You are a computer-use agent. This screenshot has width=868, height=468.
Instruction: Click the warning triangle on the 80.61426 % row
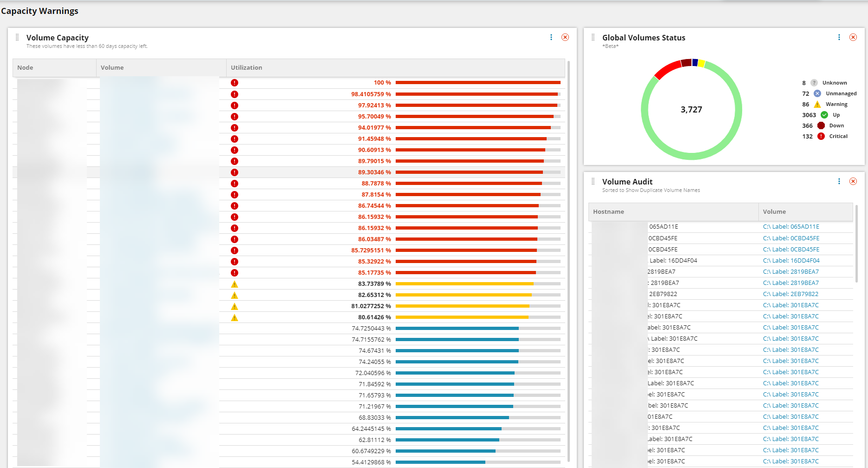coord(235,317)
